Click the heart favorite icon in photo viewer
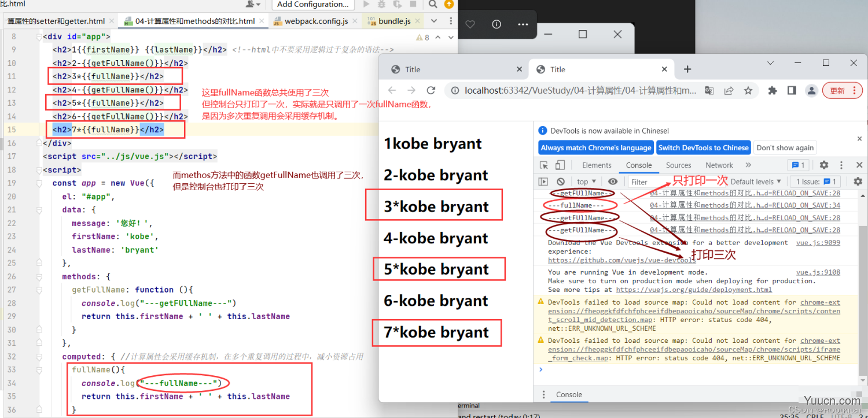 470,24
